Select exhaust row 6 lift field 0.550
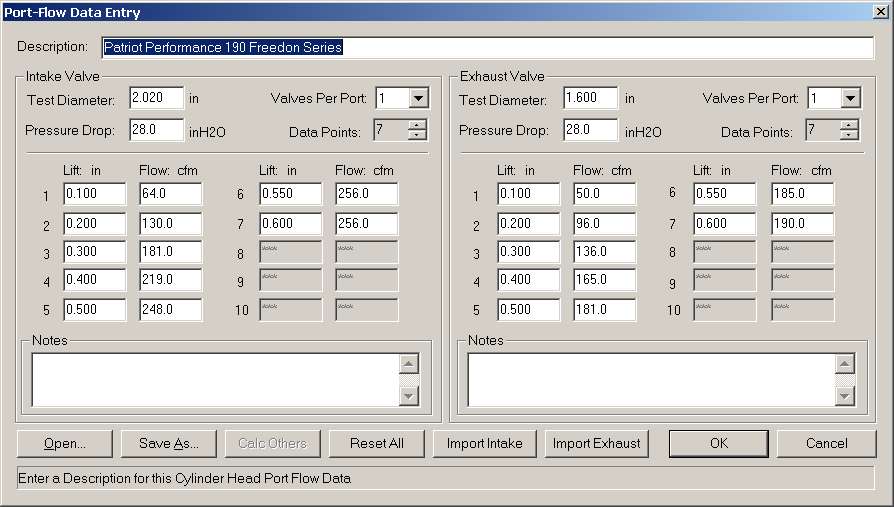Viewport: 894px width, 507px height. pos(725,194)
